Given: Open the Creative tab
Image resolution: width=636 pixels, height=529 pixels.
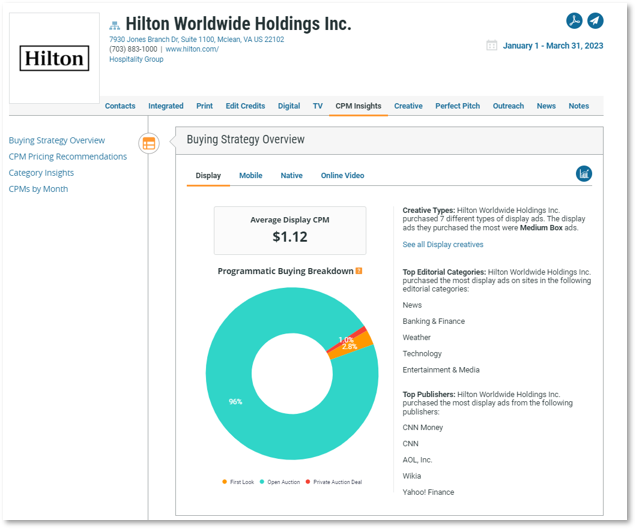Looking at the screenshot, I should (x=408, y=106).
